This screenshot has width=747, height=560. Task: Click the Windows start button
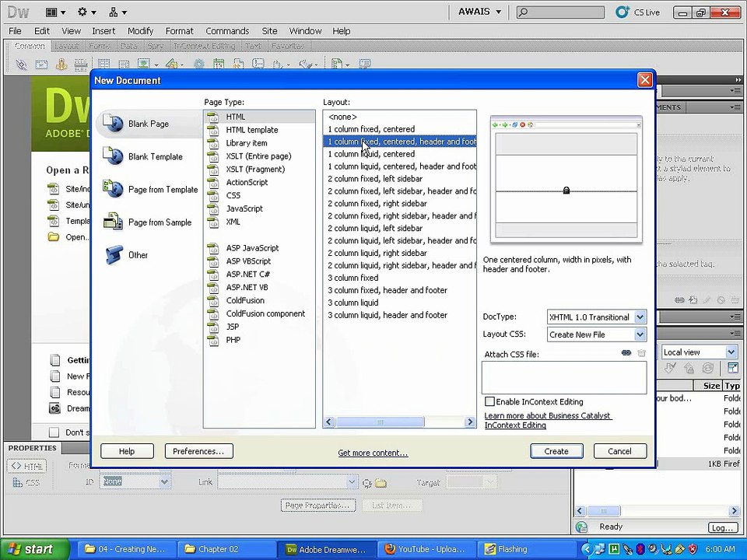click(33, 549)
